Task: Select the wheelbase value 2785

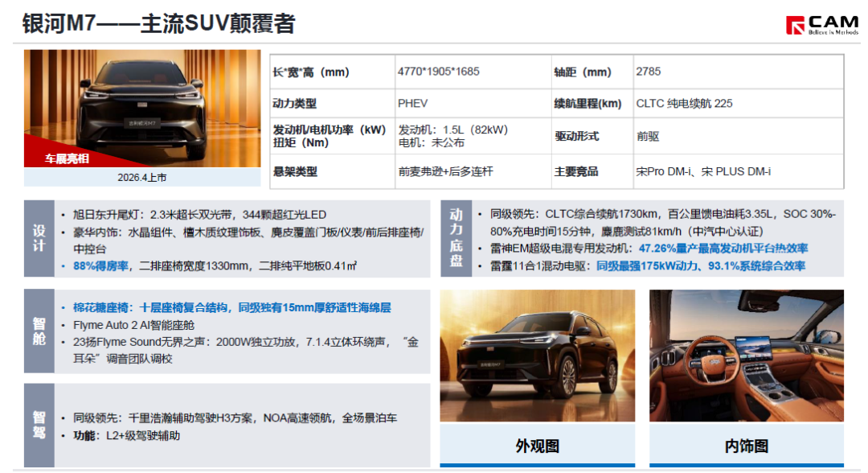Action: pos(649,72)
